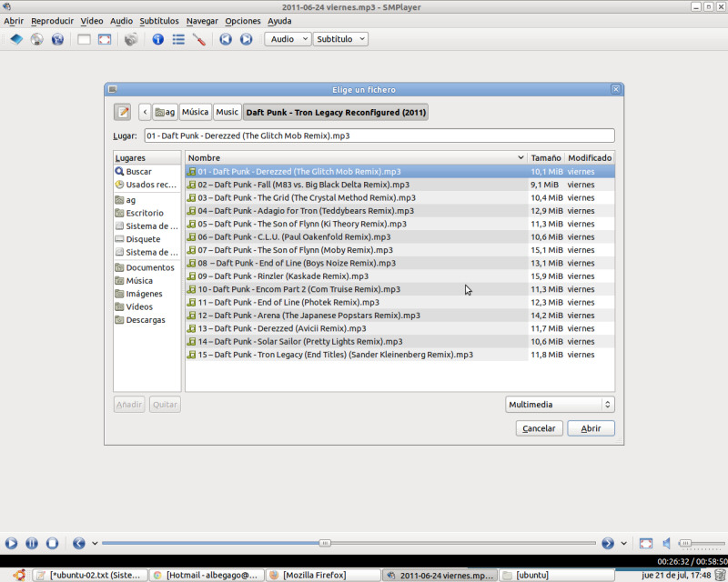
Task: Click the stop playback button
Action: coord(53,543)
